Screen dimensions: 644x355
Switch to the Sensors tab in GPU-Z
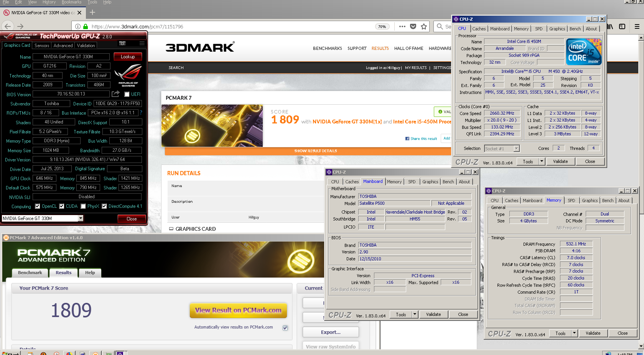[x=42, y=45]
